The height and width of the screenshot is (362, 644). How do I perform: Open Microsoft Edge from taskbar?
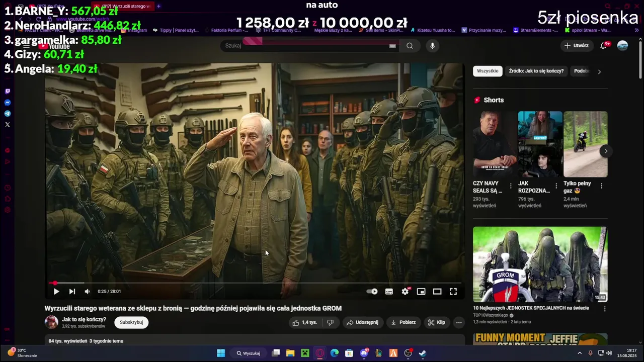[335, 353]
